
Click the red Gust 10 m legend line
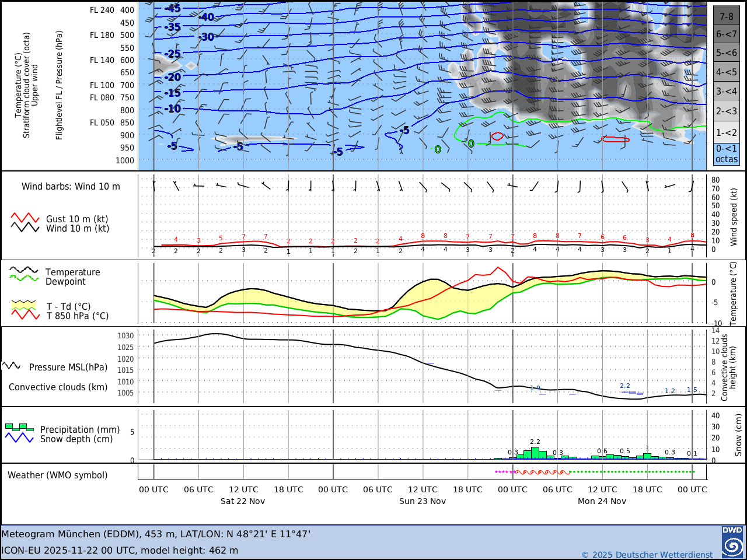coord(25,218)
